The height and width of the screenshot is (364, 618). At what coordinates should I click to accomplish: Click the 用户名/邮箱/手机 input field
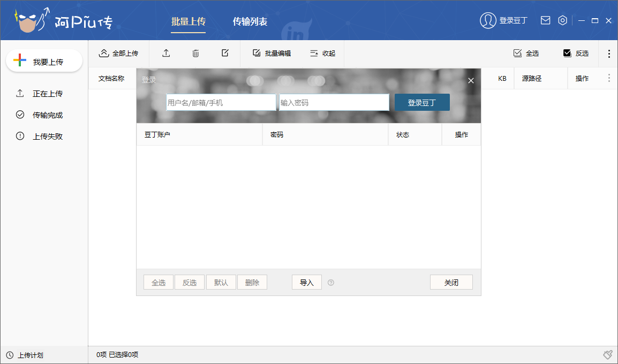click(221, 102)
